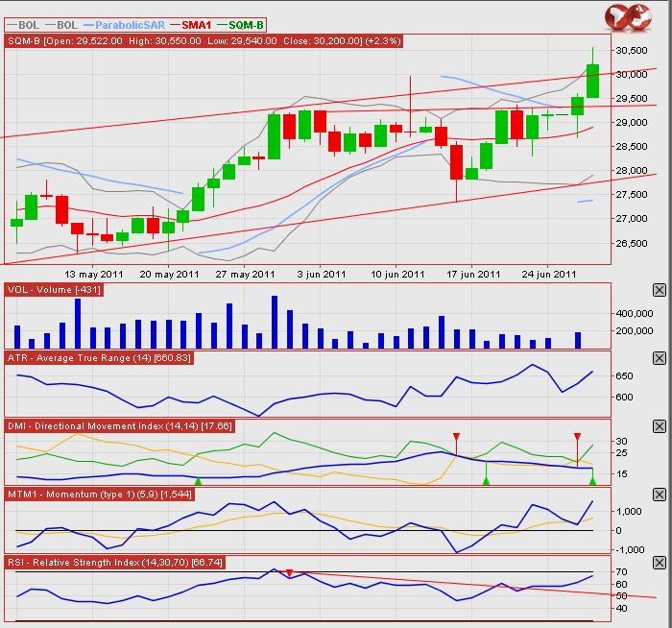Image resolution: width=672 pixels, height=628 pixels.
Task: Click the 27 may 2011 date label
Action: 245,274
